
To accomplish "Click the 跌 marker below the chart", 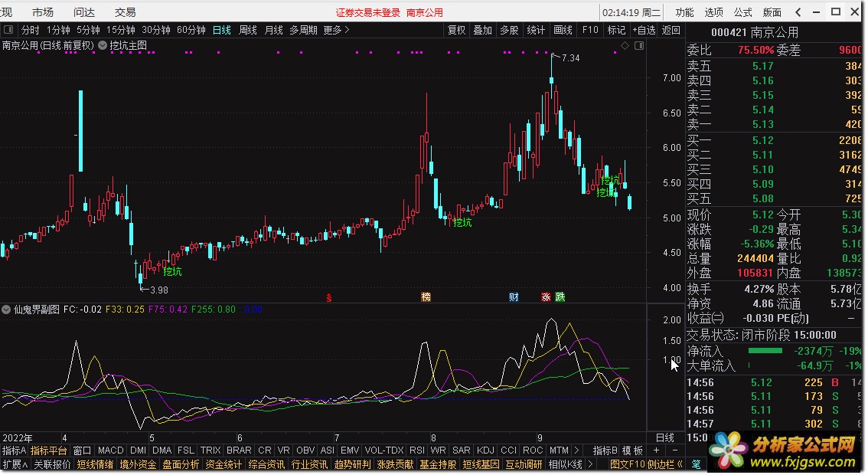I will coord(560,297).
